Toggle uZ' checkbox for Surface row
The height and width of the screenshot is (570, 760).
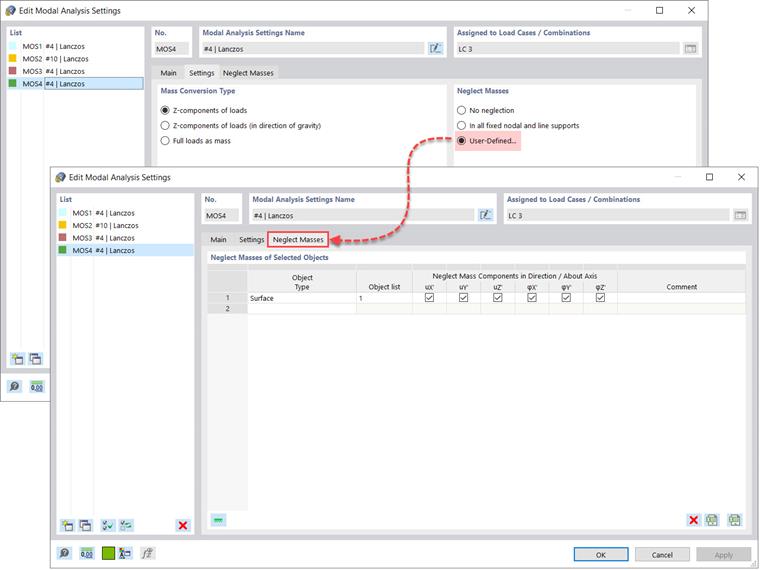[x=498, y=298]
